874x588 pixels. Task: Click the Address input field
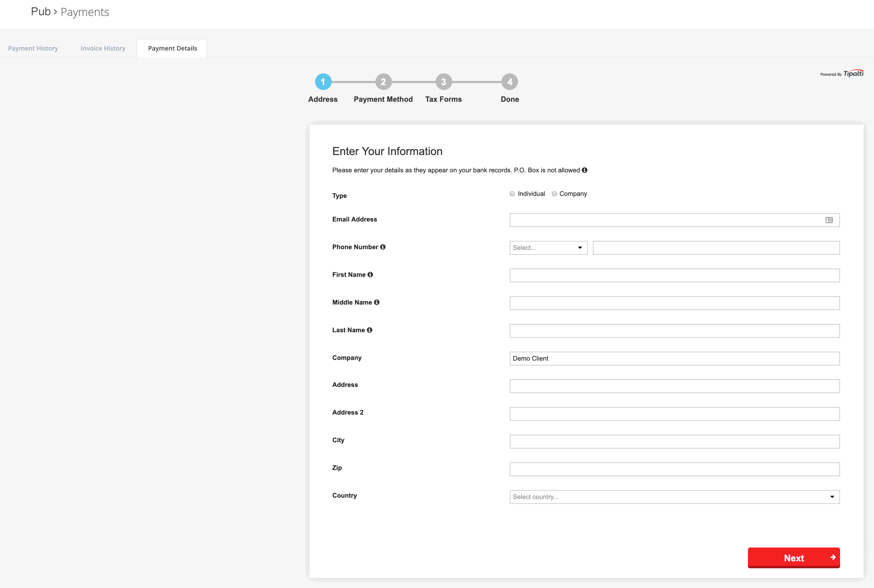tap(675, 386)
